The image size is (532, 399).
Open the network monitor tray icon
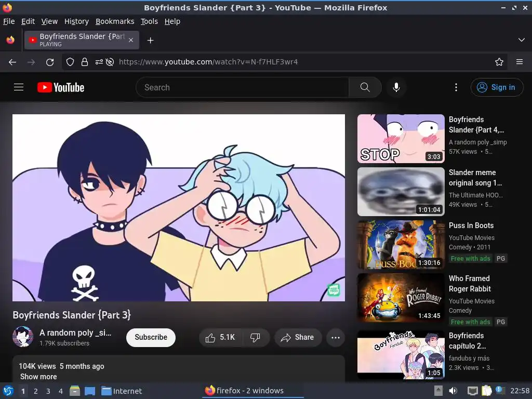[x=472, y=391]
